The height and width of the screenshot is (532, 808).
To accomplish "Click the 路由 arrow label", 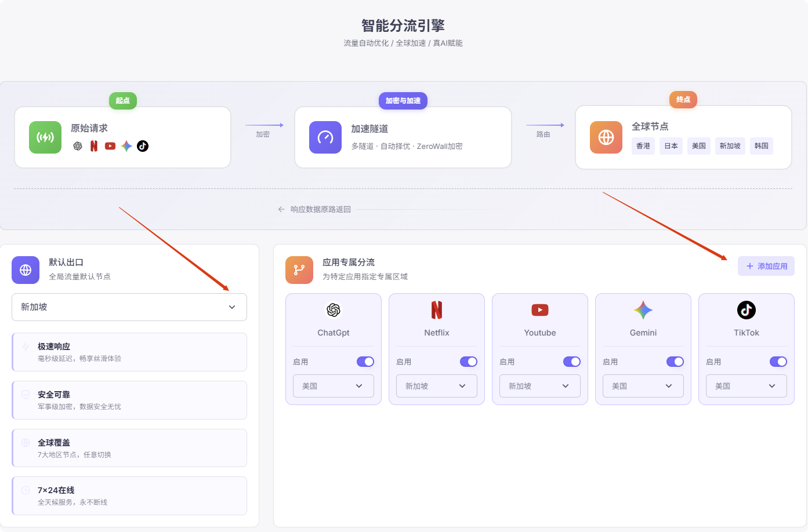I will [543, 134].
